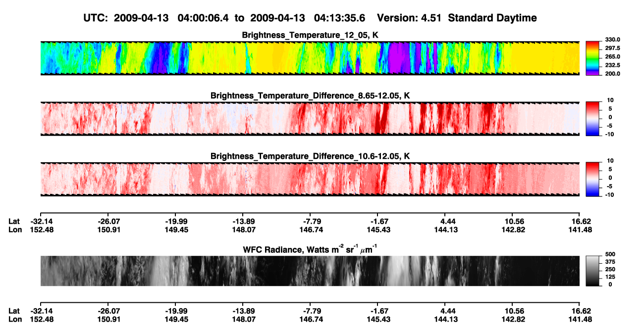The width and height of the screenshot is (644, 330).
Task: Click the 'Brightness_Temperature_Difference_10.6-12.05, K' title
Action: pos(310,156)
